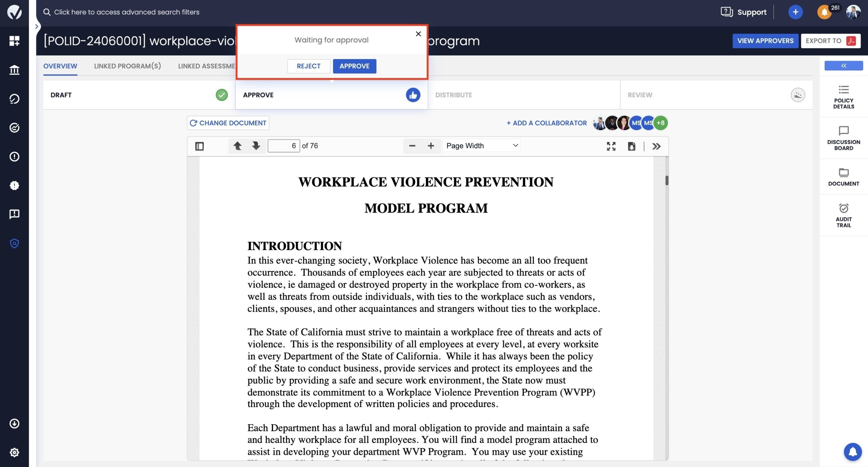The height and width of the screenshot is (467, 868).
Task: Click the first collaborator avatar
Action: [599, 123]
